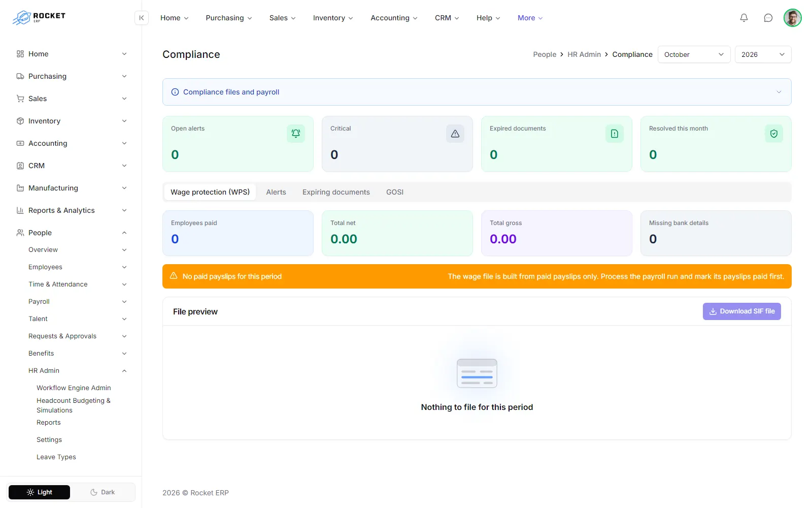Click the People icon in sidebar
This screenshot has width=812, height=508.
(20, 233)
